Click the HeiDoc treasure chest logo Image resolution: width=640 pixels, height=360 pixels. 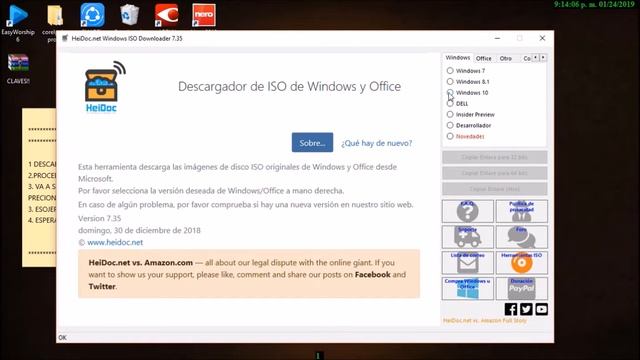(x=104, y=87)
